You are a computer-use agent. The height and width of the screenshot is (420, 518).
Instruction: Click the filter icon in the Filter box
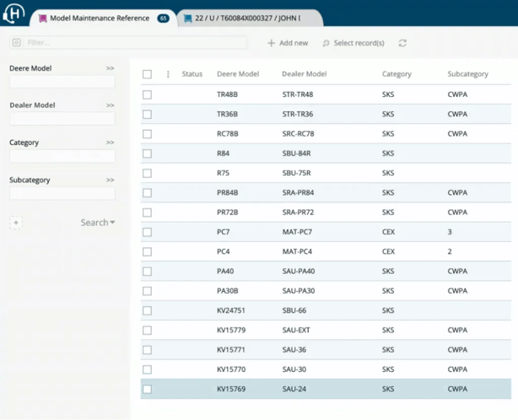18,42
